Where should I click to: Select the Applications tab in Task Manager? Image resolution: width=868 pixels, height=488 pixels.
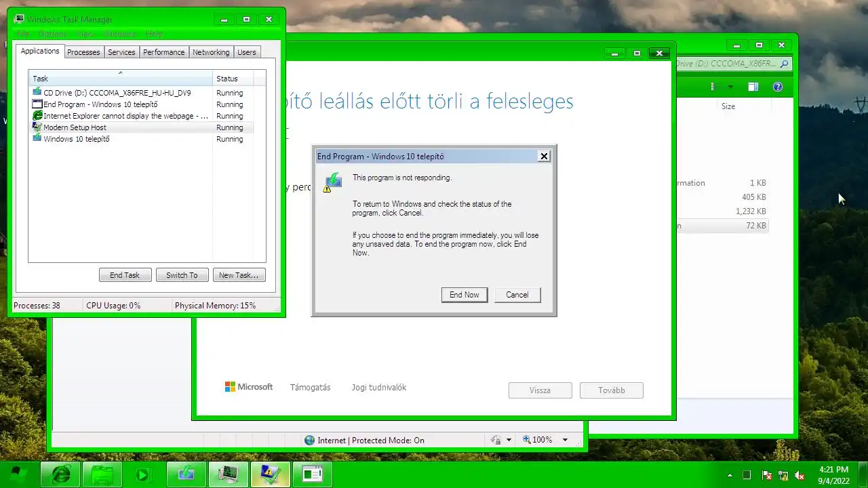(40, 51)
